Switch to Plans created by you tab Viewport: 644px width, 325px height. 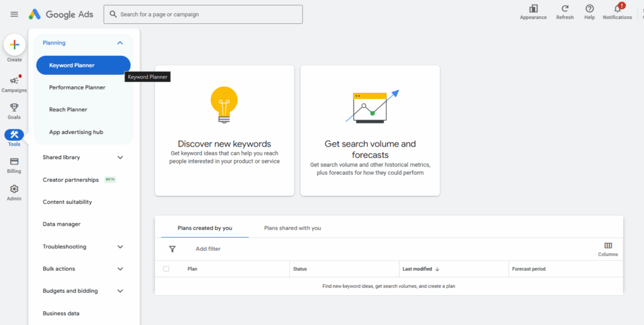[205, 228]
